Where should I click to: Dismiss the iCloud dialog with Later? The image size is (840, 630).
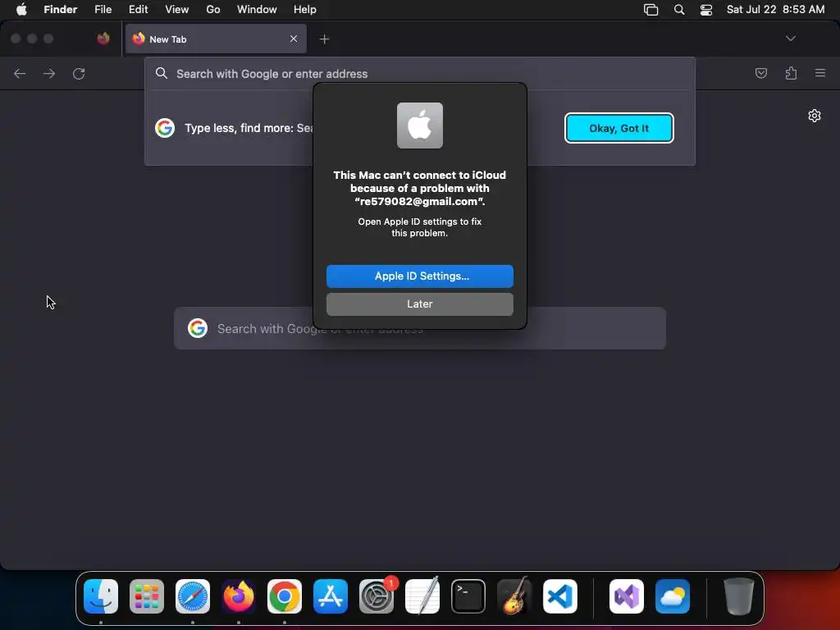click(419, 304)
